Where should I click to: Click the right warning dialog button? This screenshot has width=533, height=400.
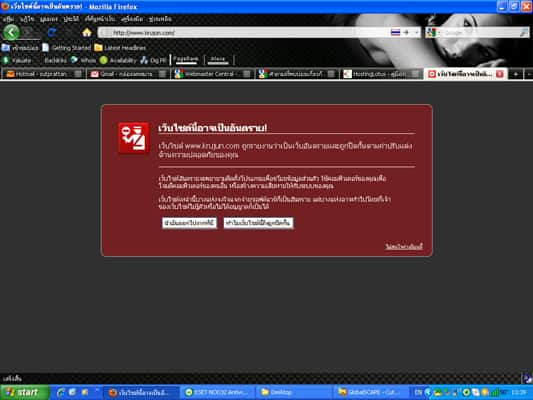coord(258,223)
